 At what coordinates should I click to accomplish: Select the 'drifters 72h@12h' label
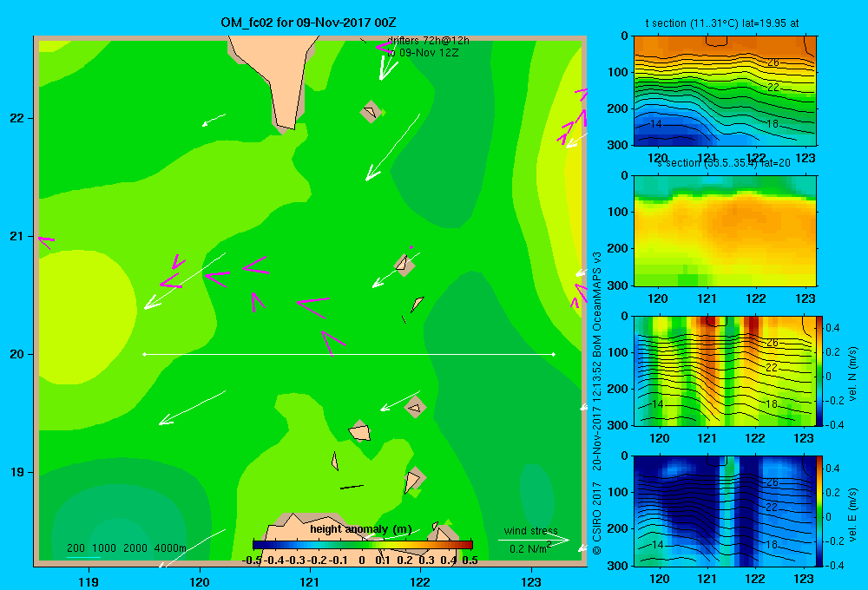click(428, 41)
